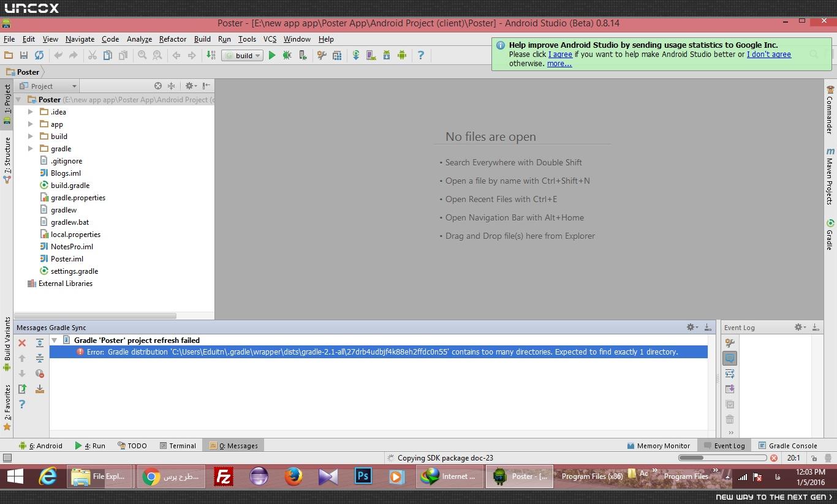Open the Gradle Console tab
Viewport: 837px width, 504px height.
pyautogui.click(x=788, y=446)
